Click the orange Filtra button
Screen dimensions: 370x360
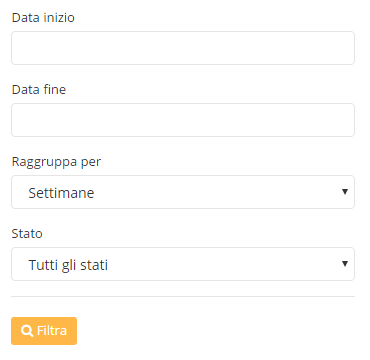[44, 331]
